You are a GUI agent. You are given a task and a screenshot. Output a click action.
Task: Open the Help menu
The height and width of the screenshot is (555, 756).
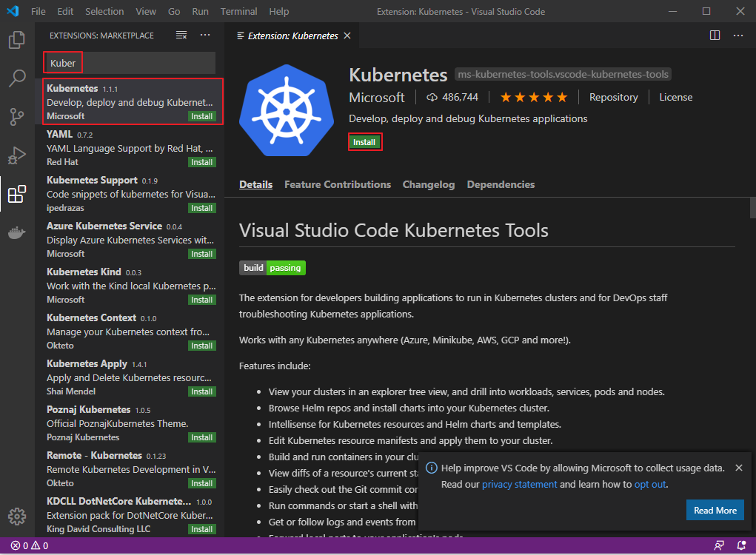coord(278,12)
